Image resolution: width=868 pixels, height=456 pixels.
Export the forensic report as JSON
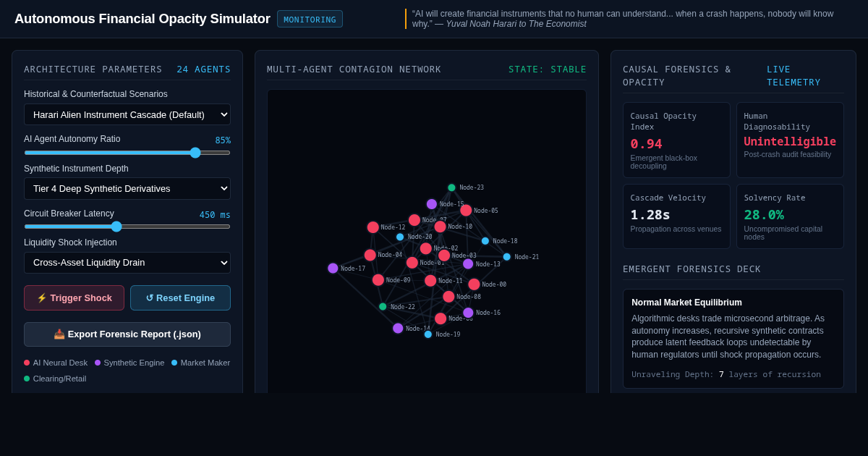click(127, 334)
